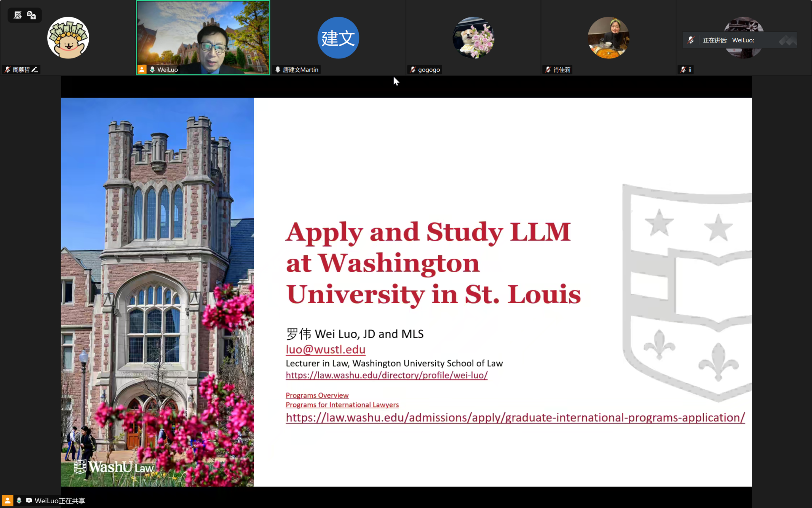This screenshot has height=508, width=812.
Task: Open the graduate international programs application URL
Action: pyautogui.click(x=515, y=418)
